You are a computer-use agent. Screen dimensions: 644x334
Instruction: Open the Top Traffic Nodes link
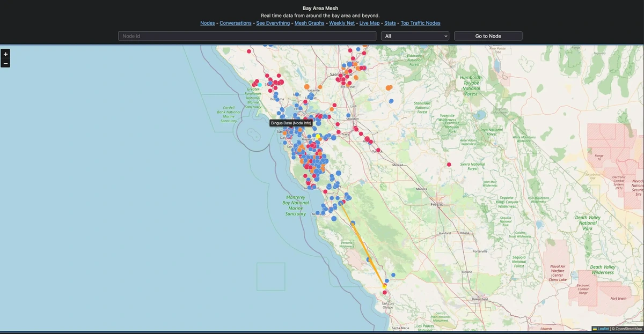point(420,23)
